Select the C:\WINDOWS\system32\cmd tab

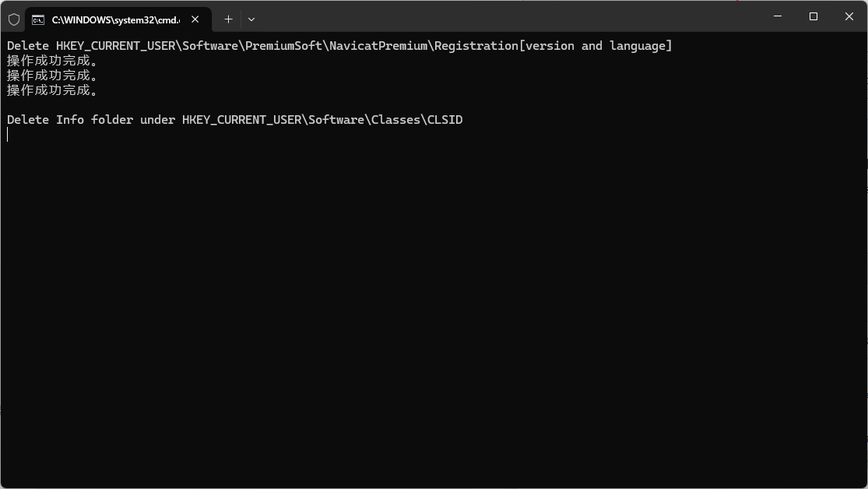click(118, 20)
